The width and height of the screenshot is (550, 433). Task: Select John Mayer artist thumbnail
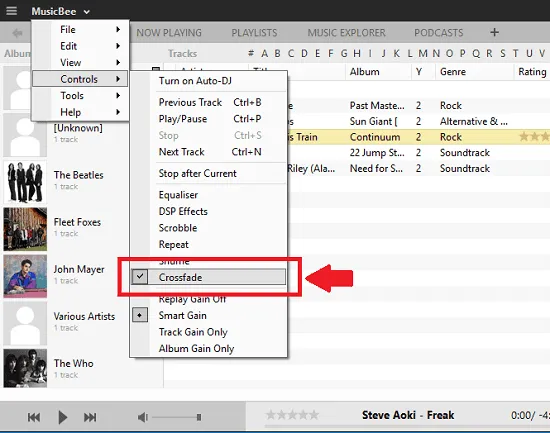tap(25, 276)
